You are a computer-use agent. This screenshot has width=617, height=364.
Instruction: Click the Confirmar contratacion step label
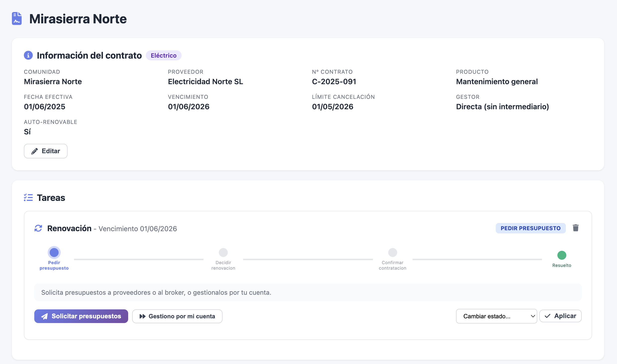393,265
